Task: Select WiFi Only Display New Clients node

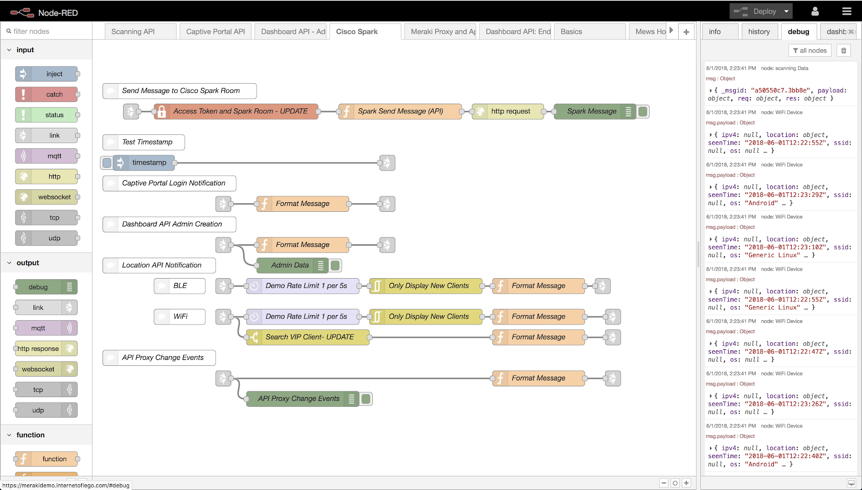Action: (x=426, y=317)
